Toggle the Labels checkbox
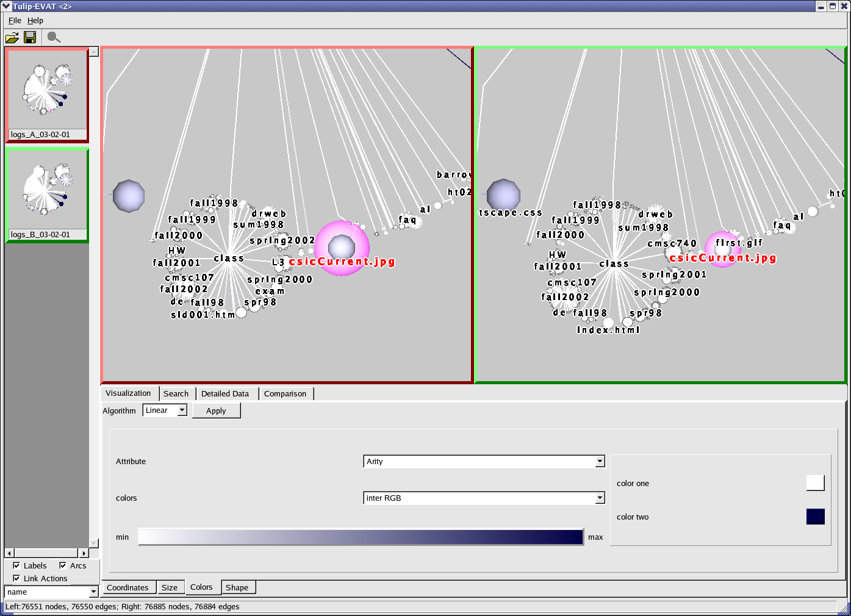851x616 pixels. [x=16, y=565]
